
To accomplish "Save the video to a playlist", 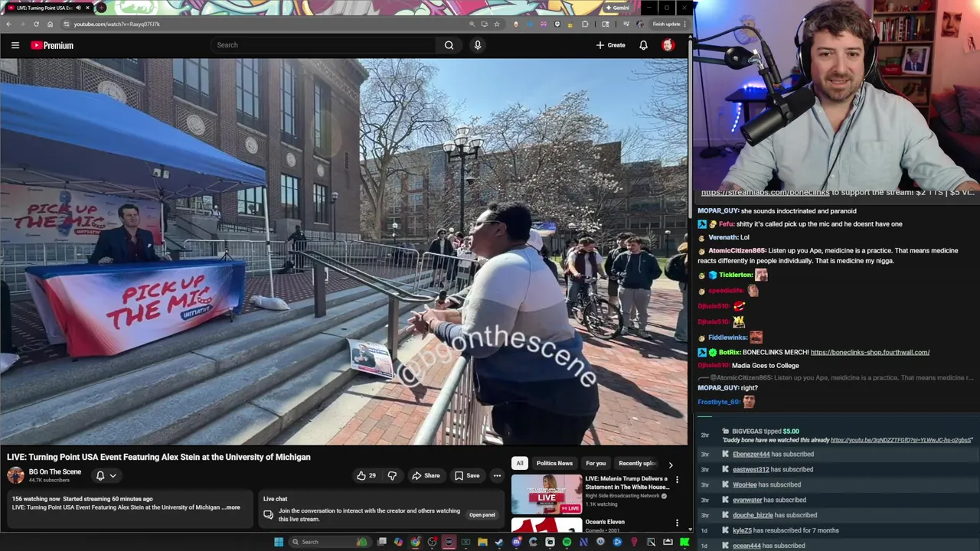I will [x=466, y=476].
